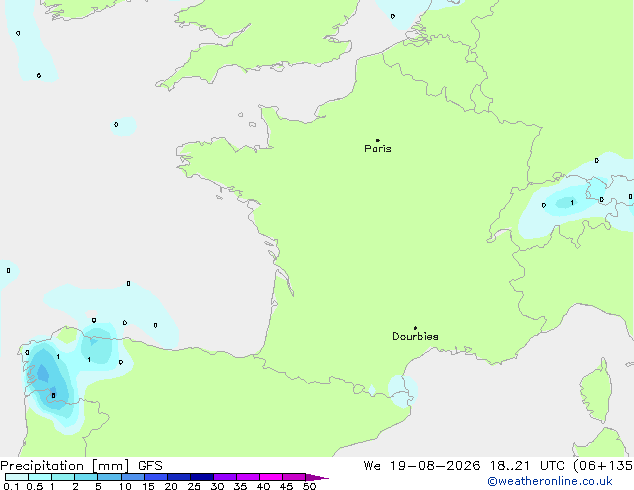Viewport: 634px width, 490px height.
Task: Pick the 10–15 mm legend color box
Action: click(x=133, y=477)
